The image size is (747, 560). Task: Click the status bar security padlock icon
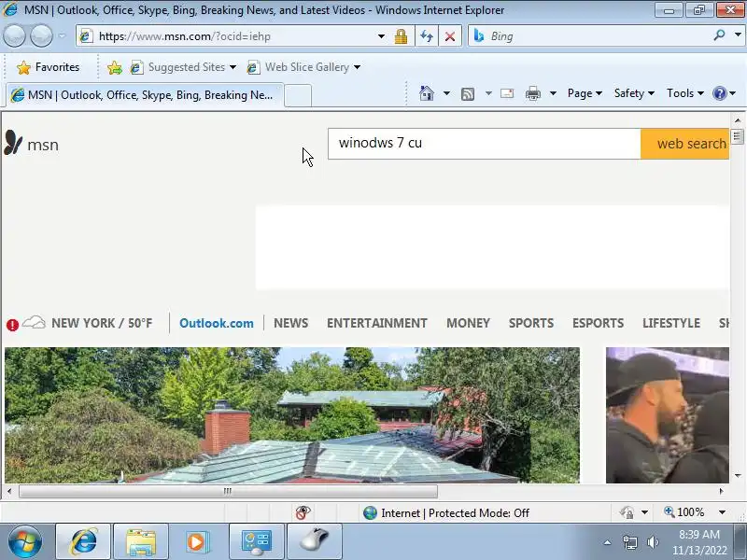(627, 512)
